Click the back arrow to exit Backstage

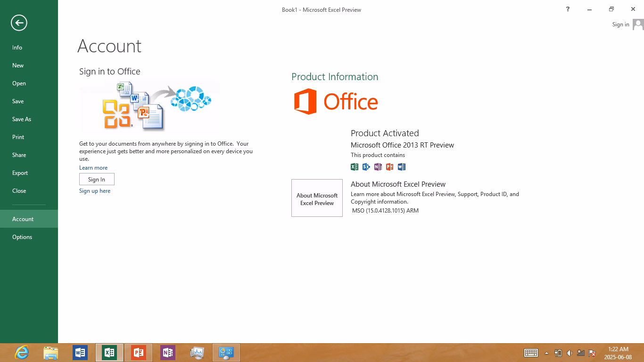click(x=19, y=23)
